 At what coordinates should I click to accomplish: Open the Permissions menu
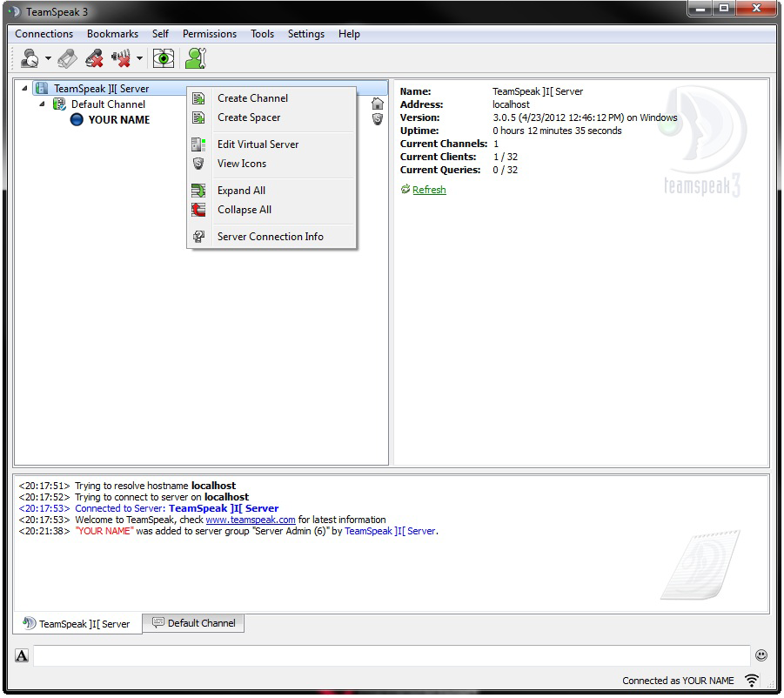pos(210,34)
